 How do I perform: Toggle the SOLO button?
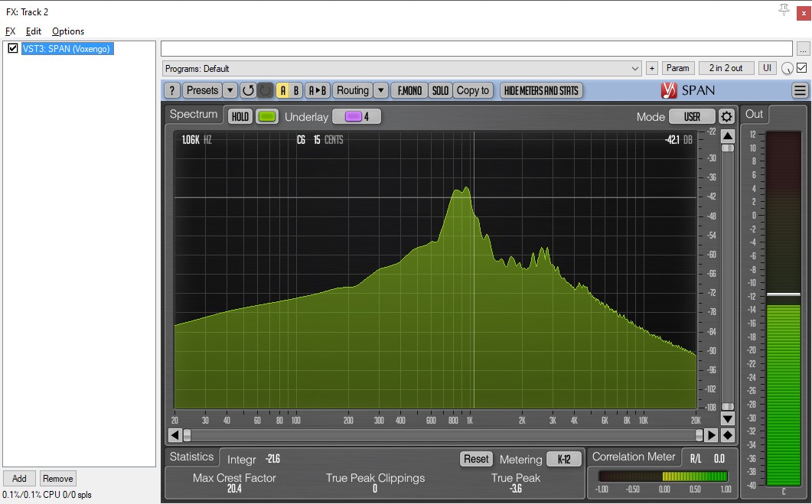440,90
